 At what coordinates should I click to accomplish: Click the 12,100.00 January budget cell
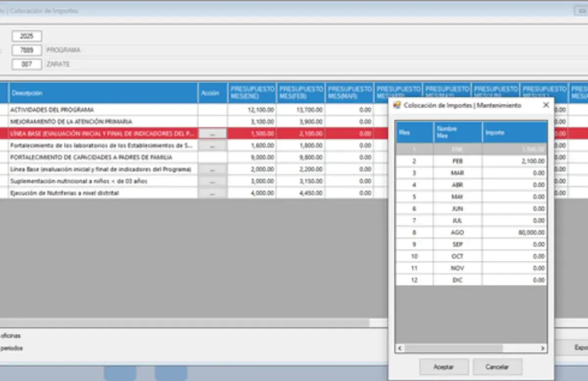[x=252, y=110]
